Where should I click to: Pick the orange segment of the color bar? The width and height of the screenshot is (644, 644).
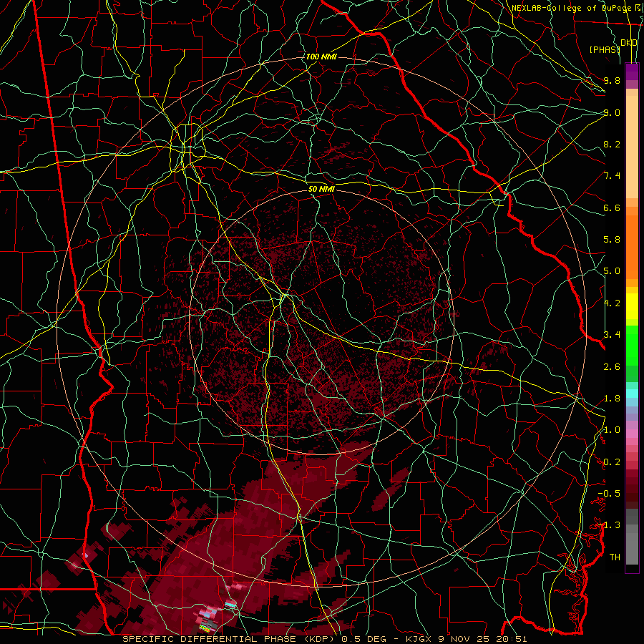632,246
